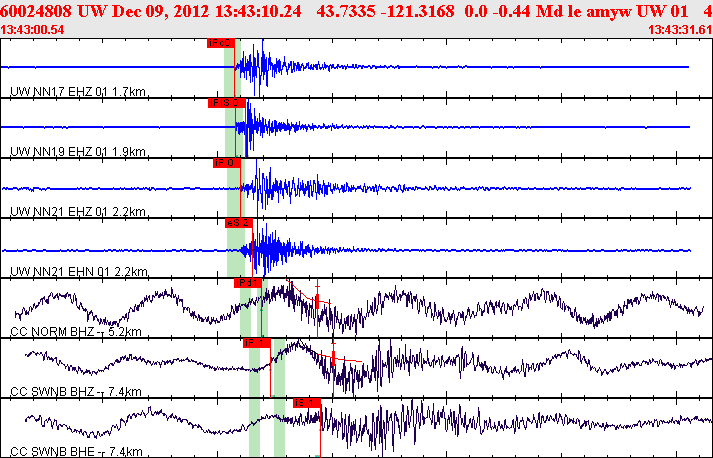Screen dimensions: 713x458
Task: Click the end time 13:43:31.61
Action: pyautogui.click(x=680, y=30)
